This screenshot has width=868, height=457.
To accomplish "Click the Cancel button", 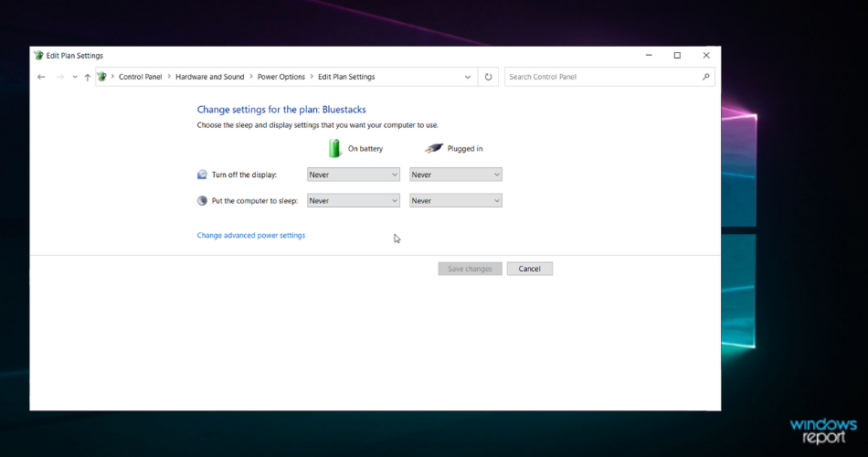I will (530, 269).
